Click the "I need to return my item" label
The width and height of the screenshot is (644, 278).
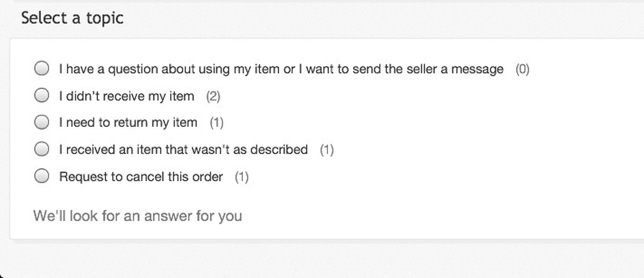click(x=128, y=122)
